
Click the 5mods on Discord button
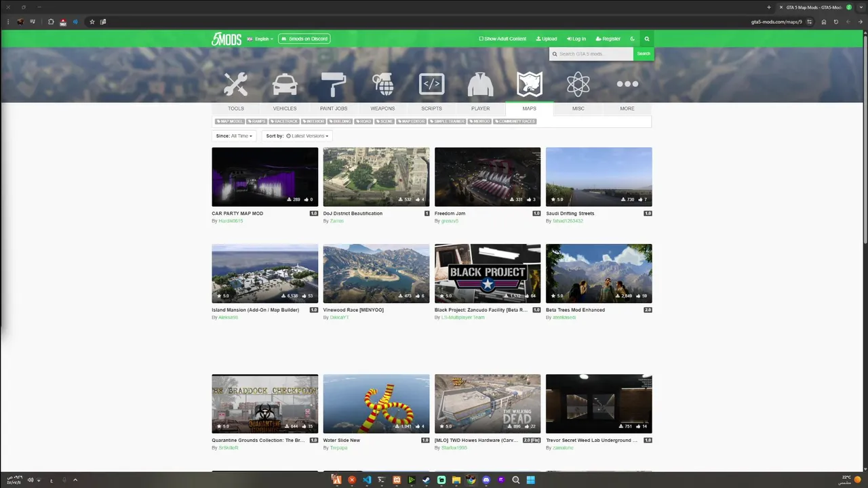point(304,39)
